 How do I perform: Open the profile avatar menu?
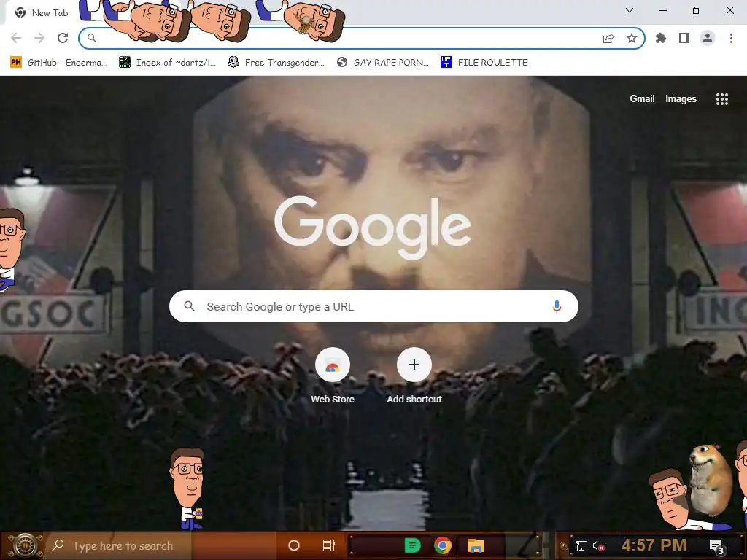point(708,38)
